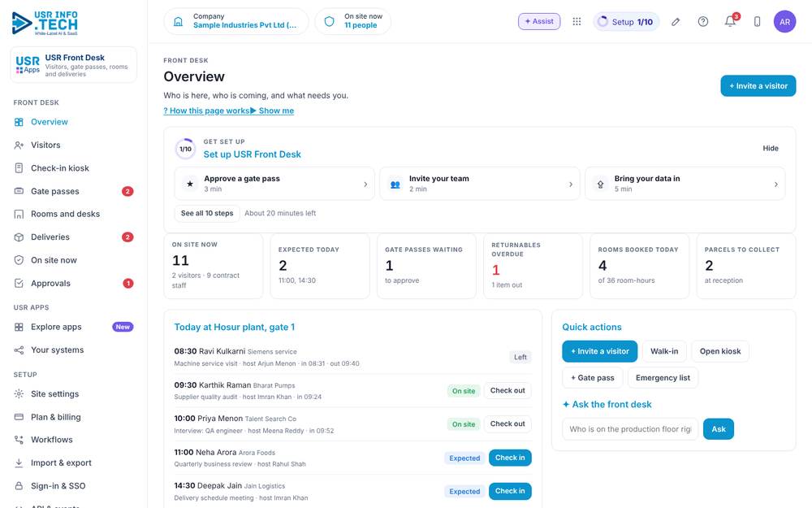Click top-right Invite a visitor button
Viewport: 812px width, 508px height.
758,86
